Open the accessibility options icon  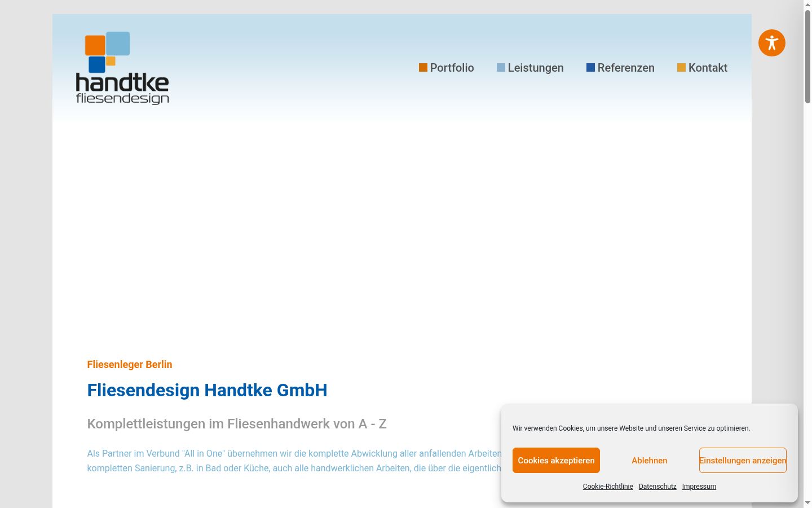click(x=772, y=43)
